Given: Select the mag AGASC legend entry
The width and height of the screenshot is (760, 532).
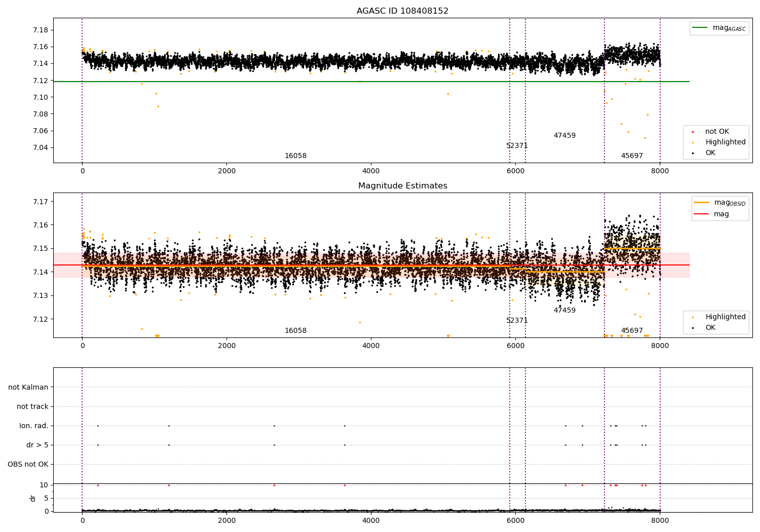Looking at the screenshot, I should (719, 28).
